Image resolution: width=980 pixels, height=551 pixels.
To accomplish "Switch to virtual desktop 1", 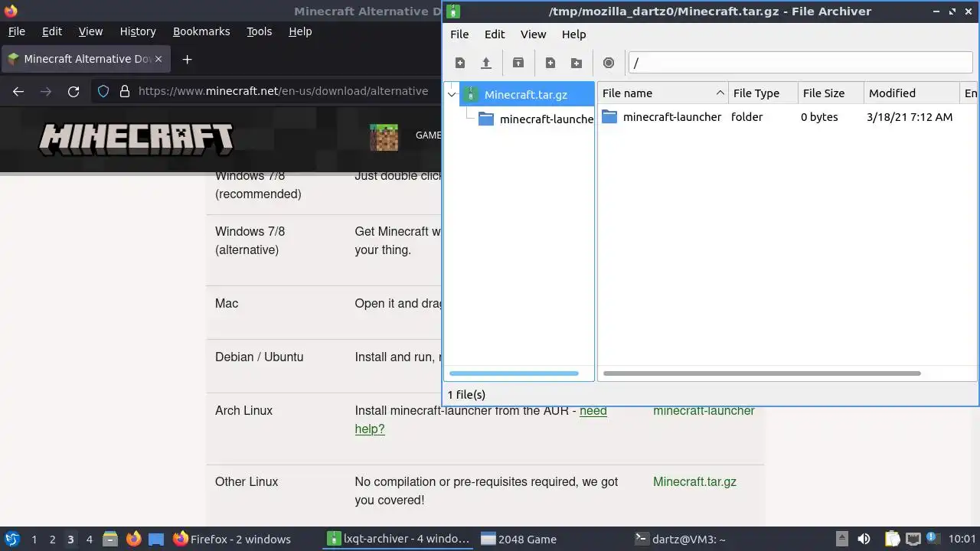I will tap(34, 539).
